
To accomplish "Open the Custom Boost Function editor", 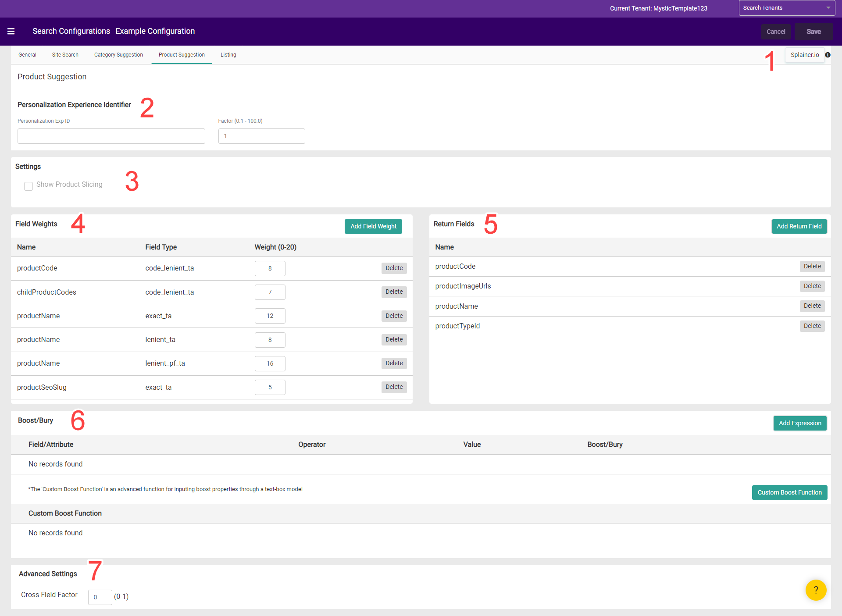I will coord(789,492).
